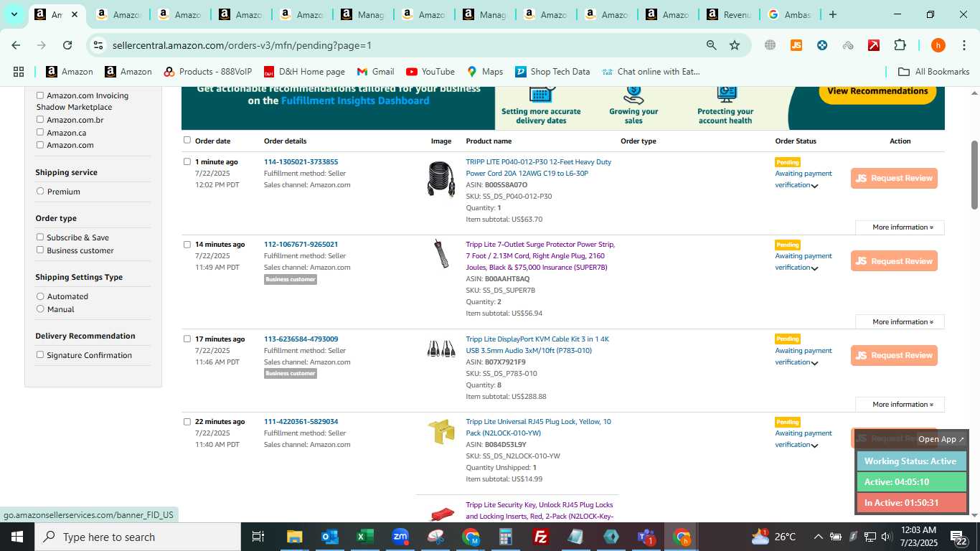
Task: Click Request Review for power cord order
Action: click(x=894, y=179)
